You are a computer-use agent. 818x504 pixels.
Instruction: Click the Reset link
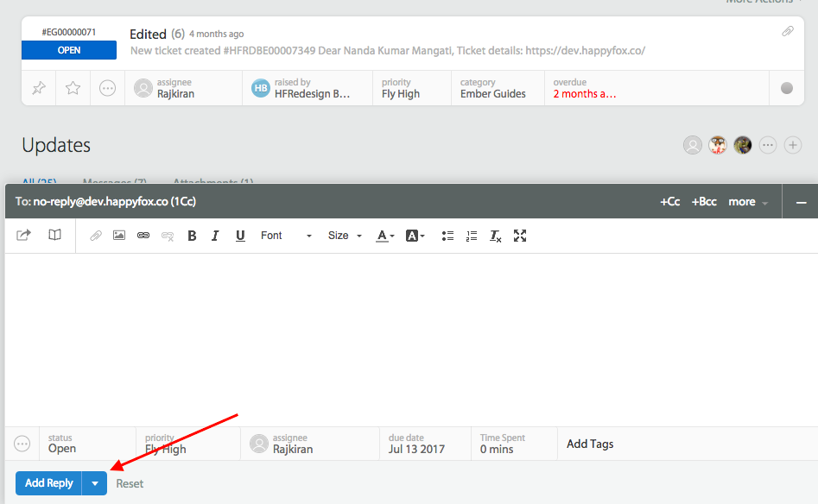pyautogui.click(x=130, y=483)
